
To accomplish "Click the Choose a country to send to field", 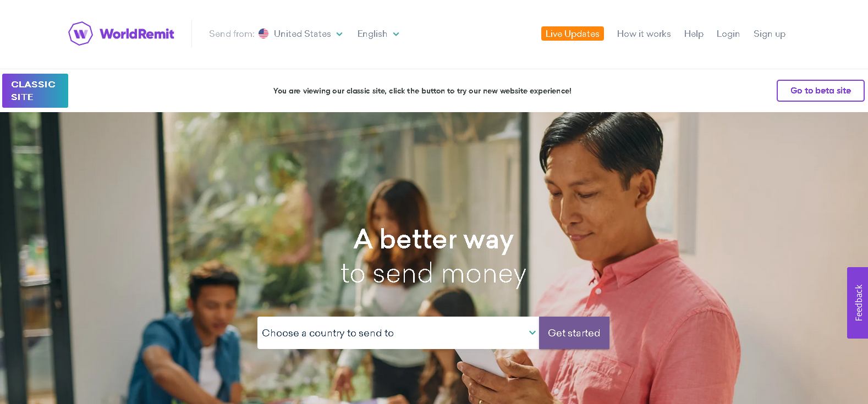I will (x=398, y=333).
